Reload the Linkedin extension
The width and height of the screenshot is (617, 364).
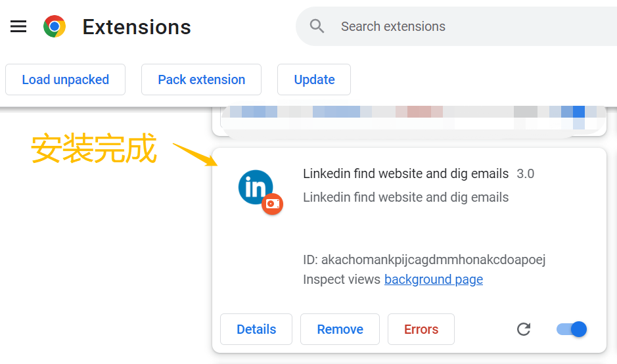523,329
